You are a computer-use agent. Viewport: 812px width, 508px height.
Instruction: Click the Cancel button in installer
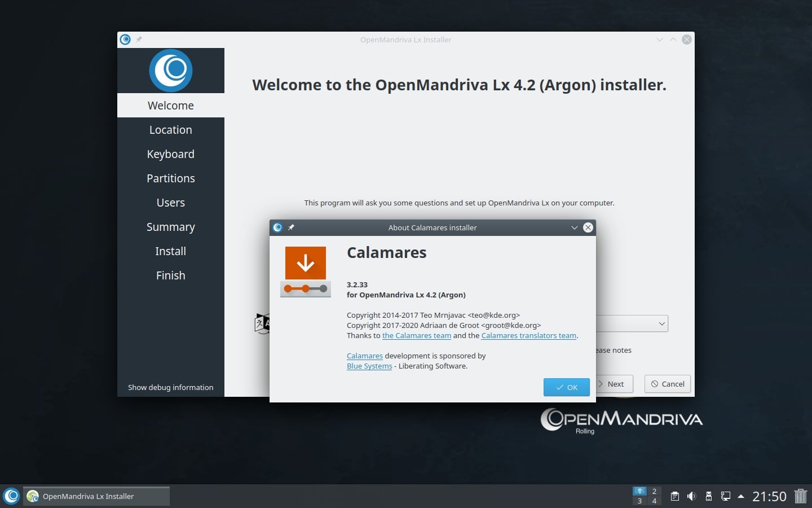(x=668, y=384)
